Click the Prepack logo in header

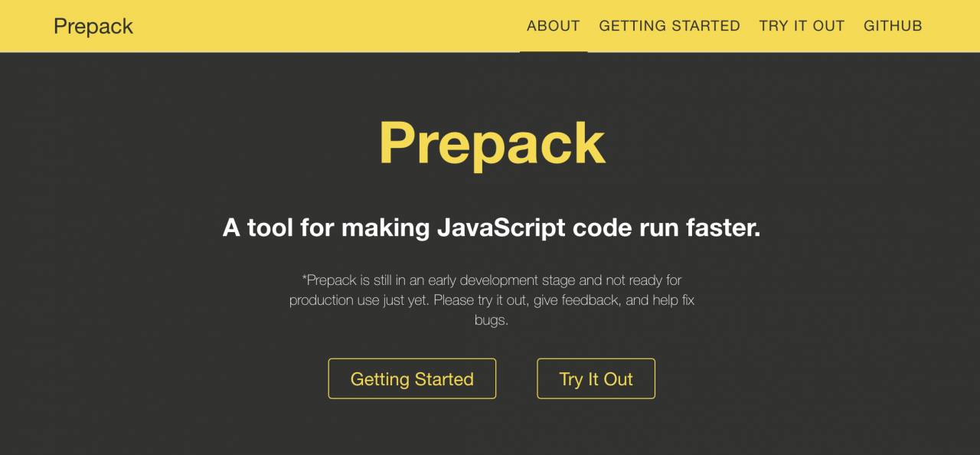pyautogui.click(x=93, y=26)
